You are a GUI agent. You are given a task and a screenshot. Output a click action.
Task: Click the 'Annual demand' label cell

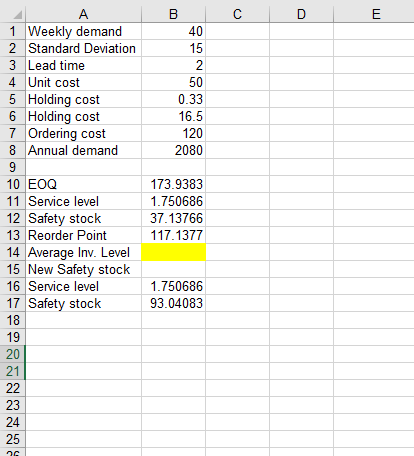tap(83, 150)
